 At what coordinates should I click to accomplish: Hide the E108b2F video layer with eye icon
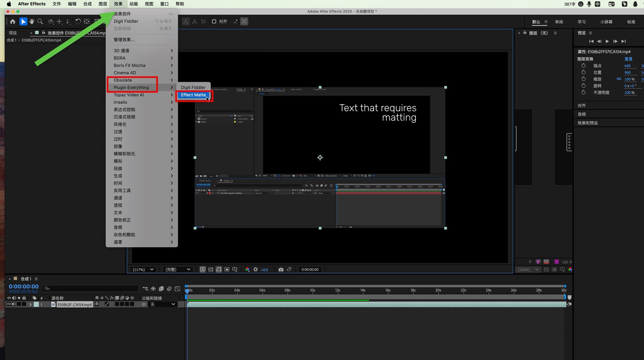(9, 304)
